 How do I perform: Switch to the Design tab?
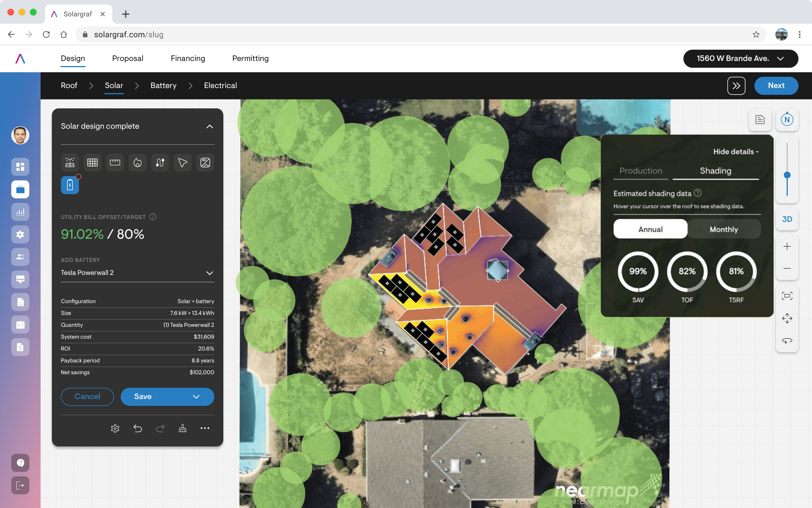point(73,58)
